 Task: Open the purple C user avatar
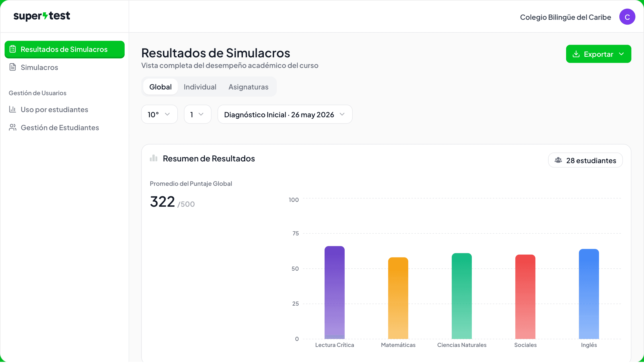click(x=627, y=17)
